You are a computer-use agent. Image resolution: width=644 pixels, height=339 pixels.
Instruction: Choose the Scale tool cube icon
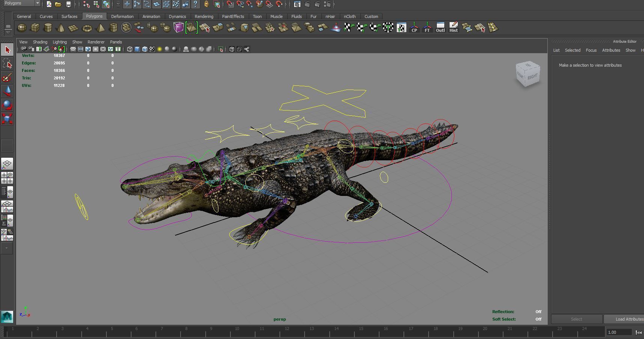coord(7,119)
